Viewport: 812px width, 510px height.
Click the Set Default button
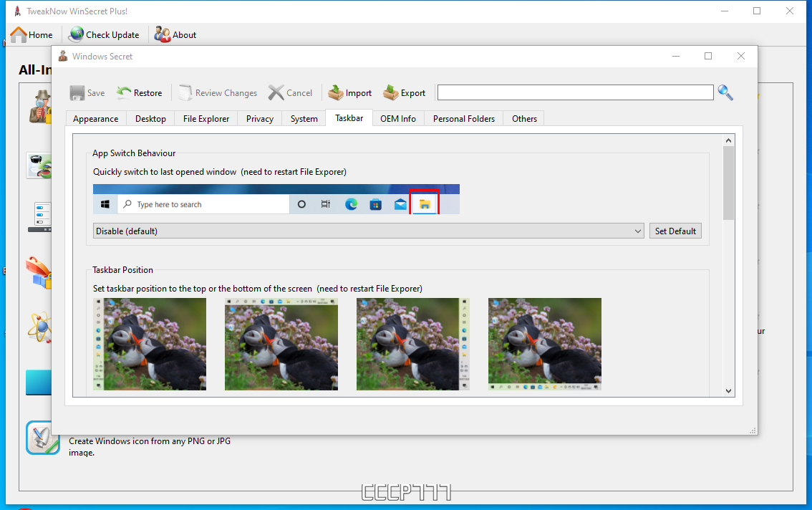[675, 231]
